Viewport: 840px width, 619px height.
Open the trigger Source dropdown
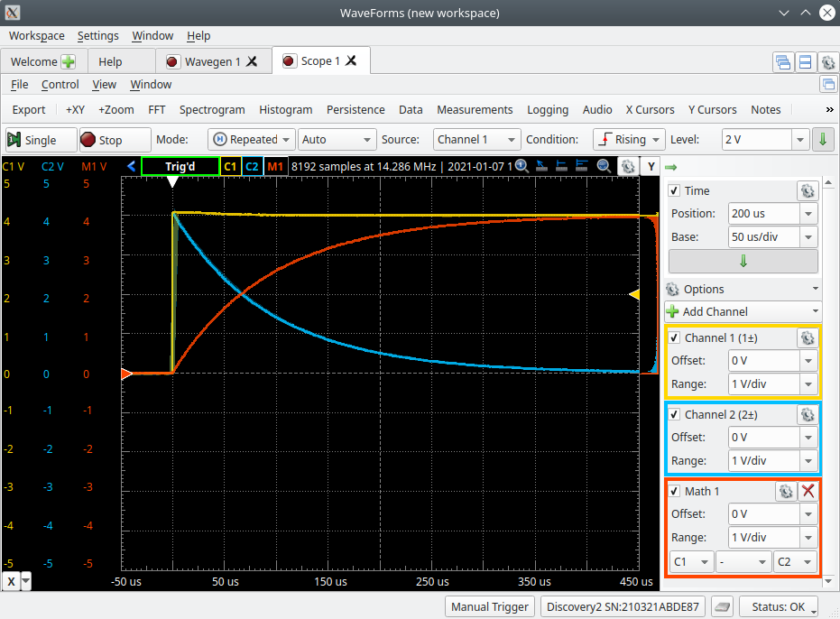click(x=476, y=140)
